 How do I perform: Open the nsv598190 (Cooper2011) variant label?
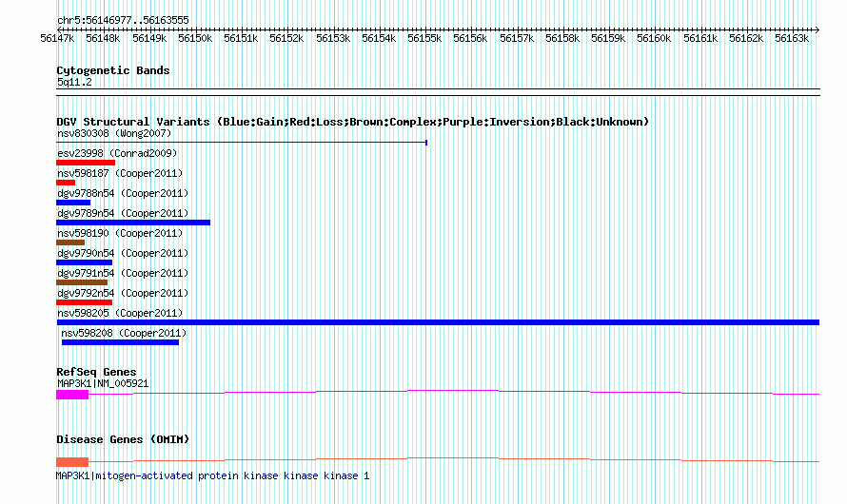click(x=120, y=233)
